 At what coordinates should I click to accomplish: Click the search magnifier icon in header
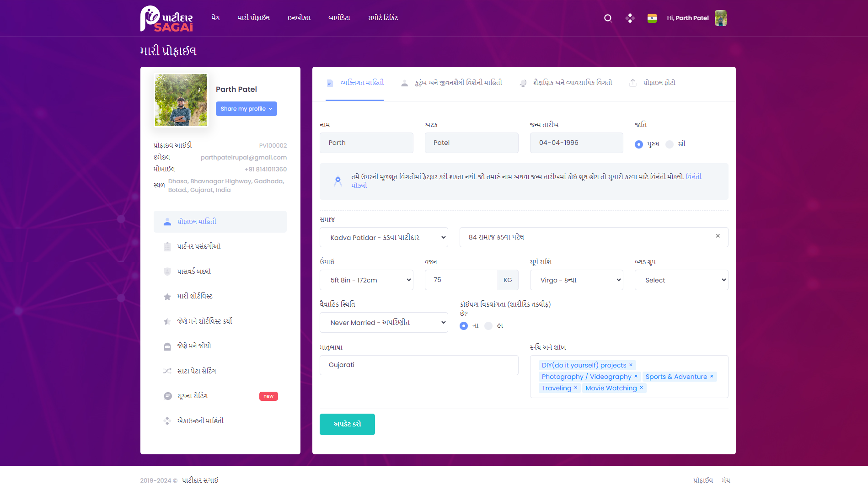[x=608, y=18]
